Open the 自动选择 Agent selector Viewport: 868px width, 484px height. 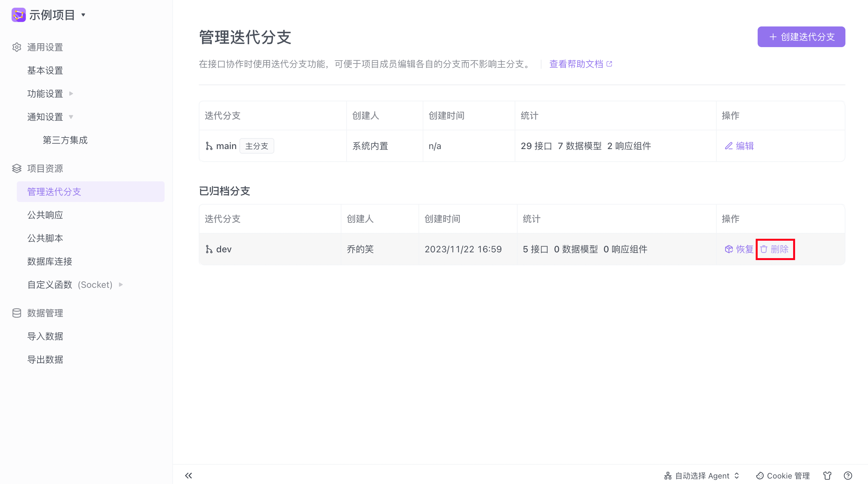tap(702, 476)
